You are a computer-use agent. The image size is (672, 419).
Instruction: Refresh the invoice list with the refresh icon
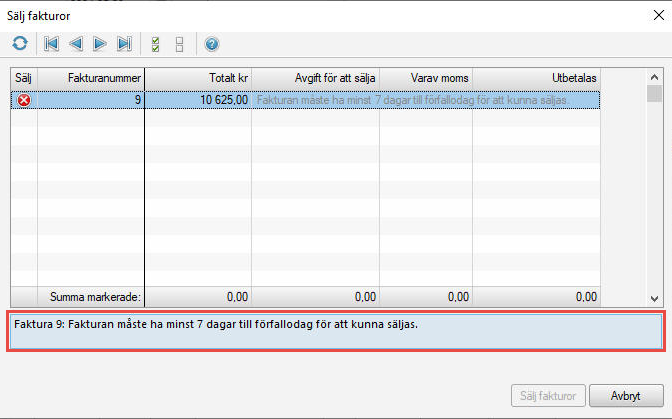click(20, 44)
